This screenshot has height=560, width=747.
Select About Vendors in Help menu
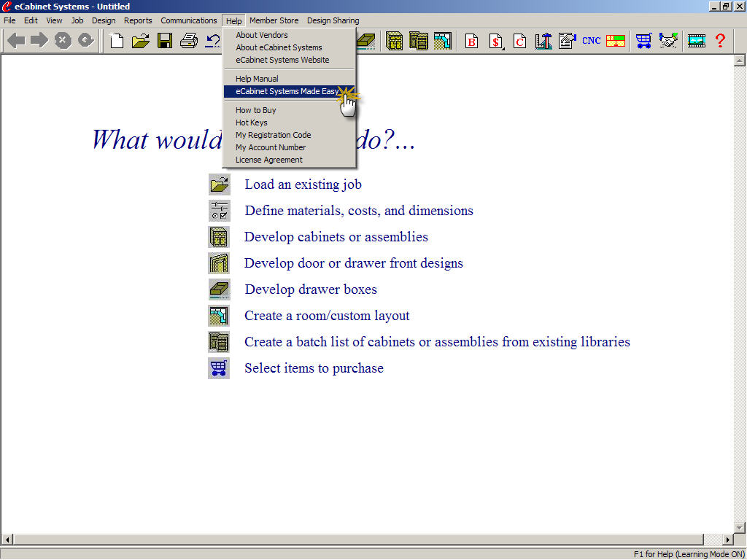pos(289,35)
